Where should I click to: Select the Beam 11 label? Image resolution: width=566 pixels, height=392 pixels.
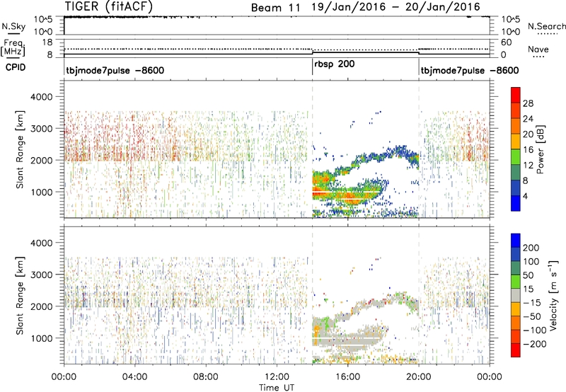click(275, 8)
